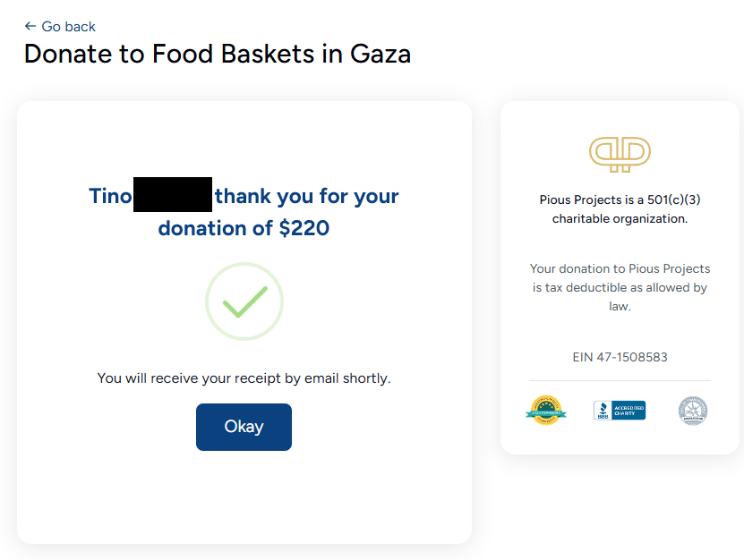
Task: Click the donor name Tino
Action: tap(110, 196)
